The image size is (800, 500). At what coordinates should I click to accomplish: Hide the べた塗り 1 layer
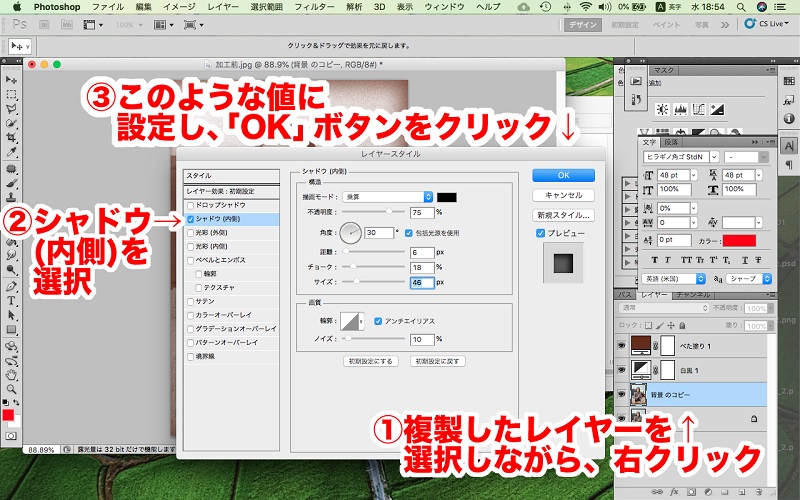tap(621, 346)
